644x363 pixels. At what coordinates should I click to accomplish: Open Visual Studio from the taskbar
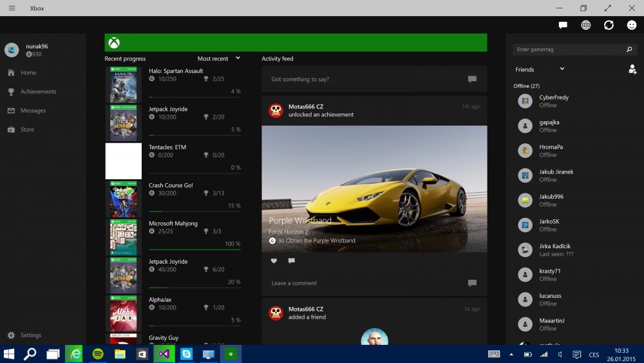point(164,354)
